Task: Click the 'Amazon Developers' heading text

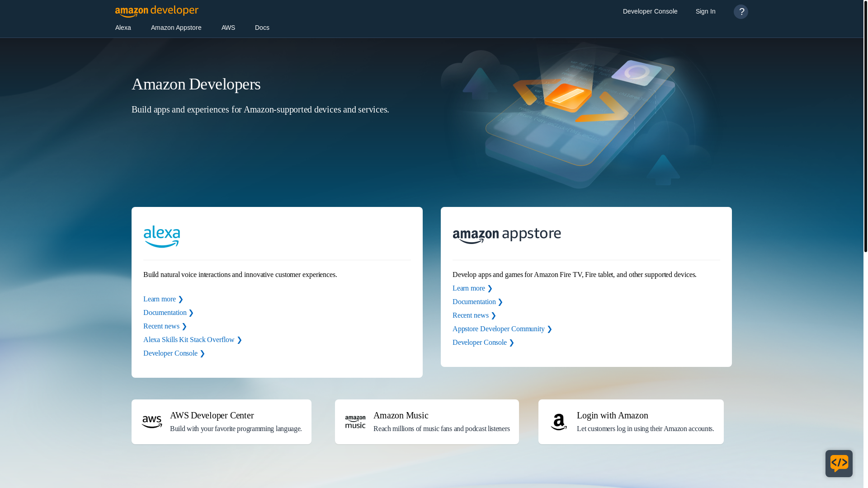Action: pos(196,84)
